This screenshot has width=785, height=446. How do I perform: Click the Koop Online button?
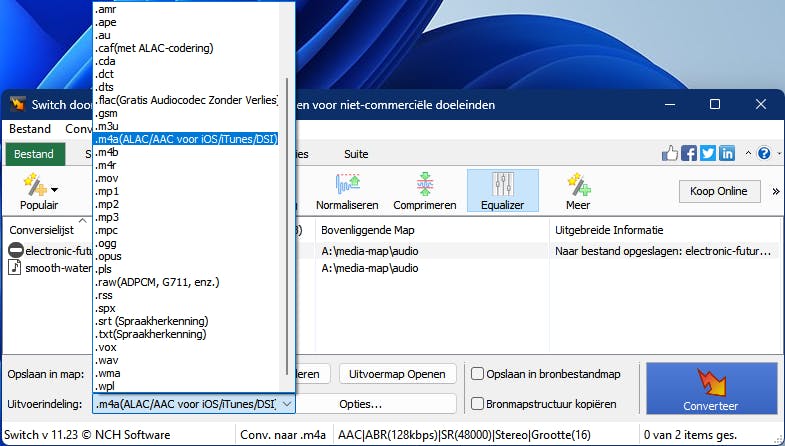tap(719, 191)
